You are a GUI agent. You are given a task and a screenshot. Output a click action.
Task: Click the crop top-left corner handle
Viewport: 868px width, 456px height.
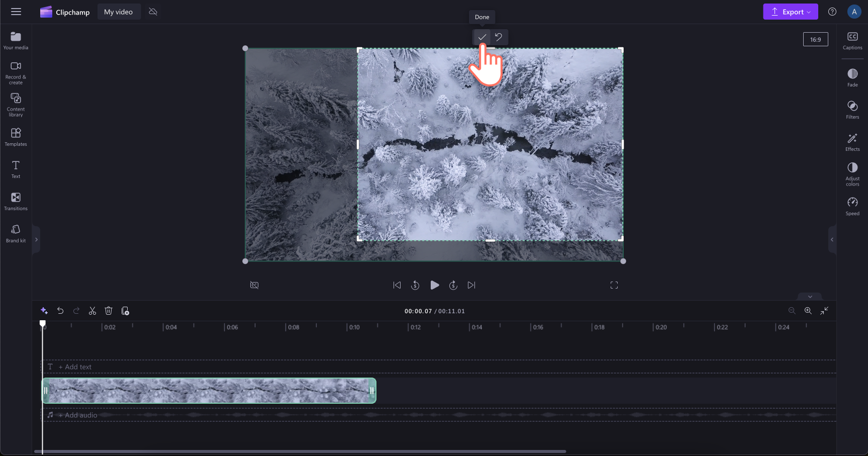pos(359,50)
